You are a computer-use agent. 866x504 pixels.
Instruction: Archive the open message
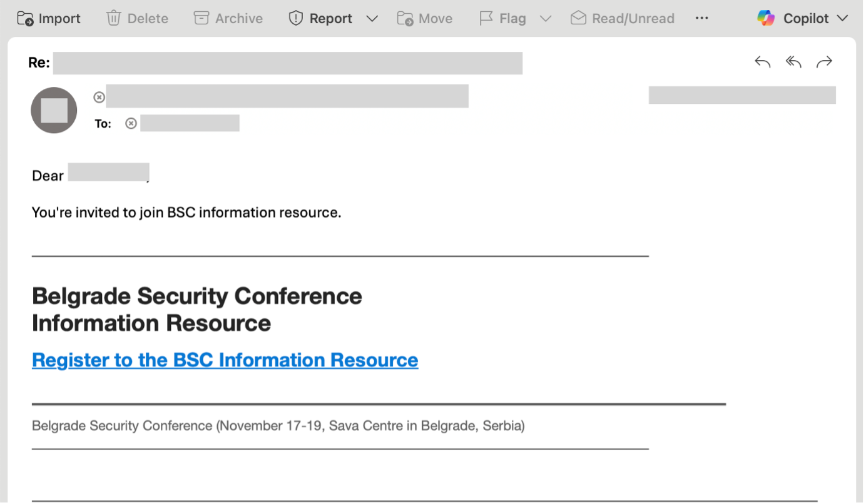(228, 19)
